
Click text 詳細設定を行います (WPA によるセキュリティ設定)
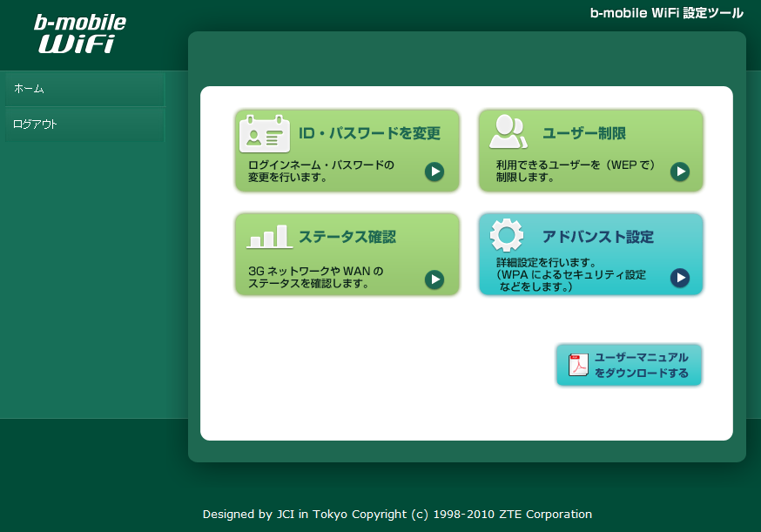[571, 274]
